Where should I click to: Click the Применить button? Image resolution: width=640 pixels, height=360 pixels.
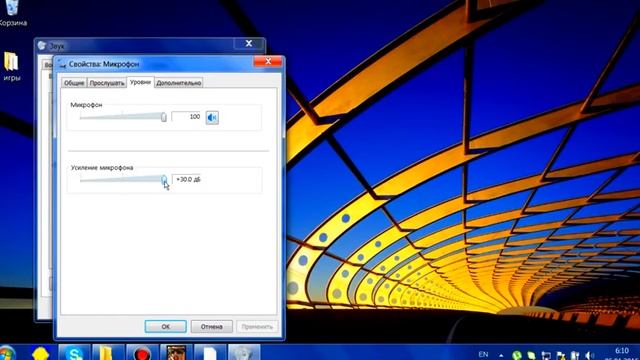point(257,327)
